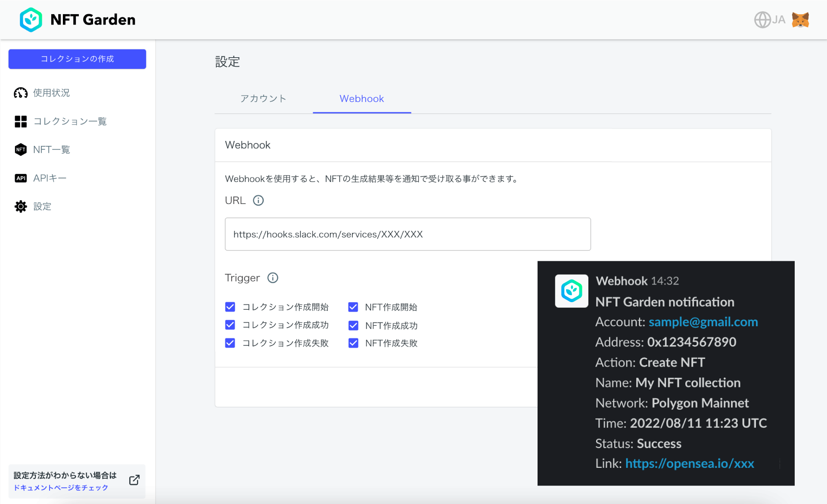Uncheck コレクション作成開始 trigger
Image resolution: width=827 pixels, height=504 pixels.
[x=230, y=306]
